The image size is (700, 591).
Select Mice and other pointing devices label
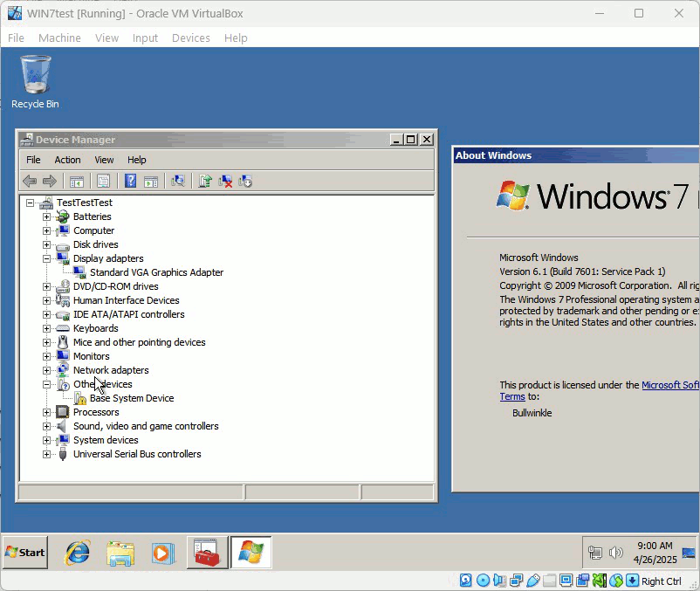point(140,342)
